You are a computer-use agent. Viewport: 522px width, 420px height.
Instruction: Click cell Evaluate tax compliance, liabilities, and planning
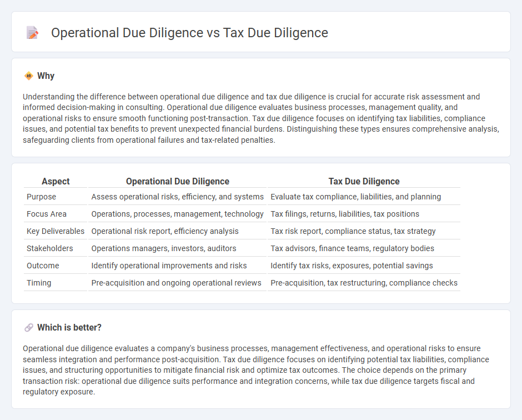point(364,197)
